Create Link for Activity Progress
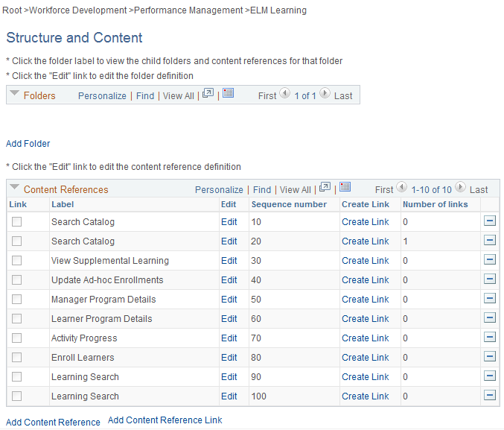This screenshot has width=504, height=430. 366,338
